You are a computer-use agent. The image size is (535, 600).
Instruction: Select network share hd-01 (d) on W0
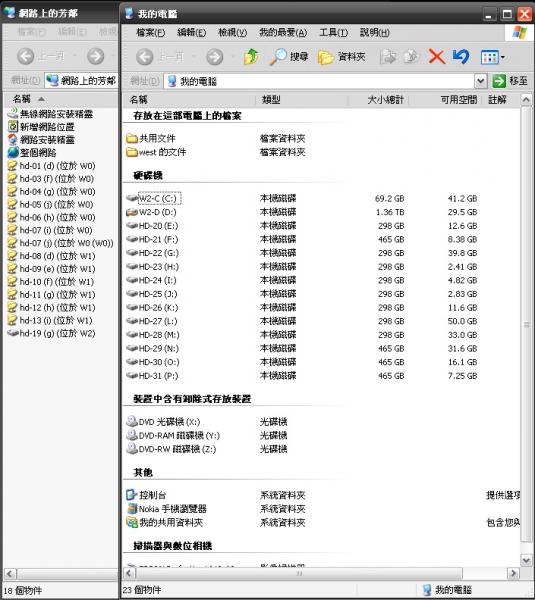pyautogui.click(x=51, y=166)
